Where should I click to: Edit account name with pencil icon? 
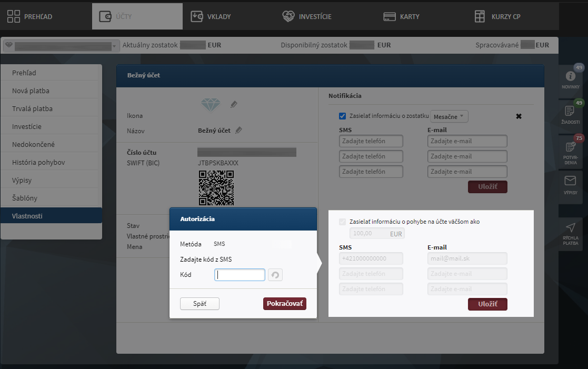point(238,130)
